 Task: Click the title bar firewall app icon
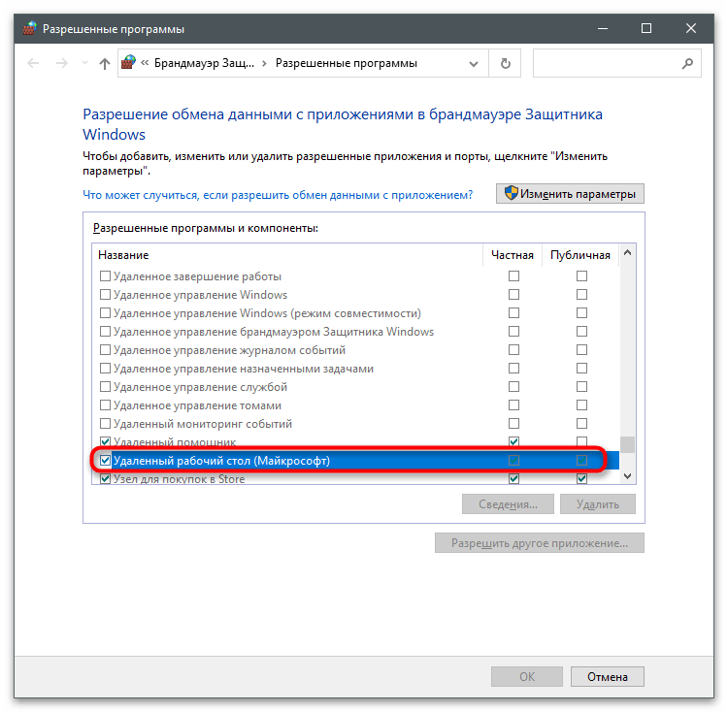coord(30,28)
